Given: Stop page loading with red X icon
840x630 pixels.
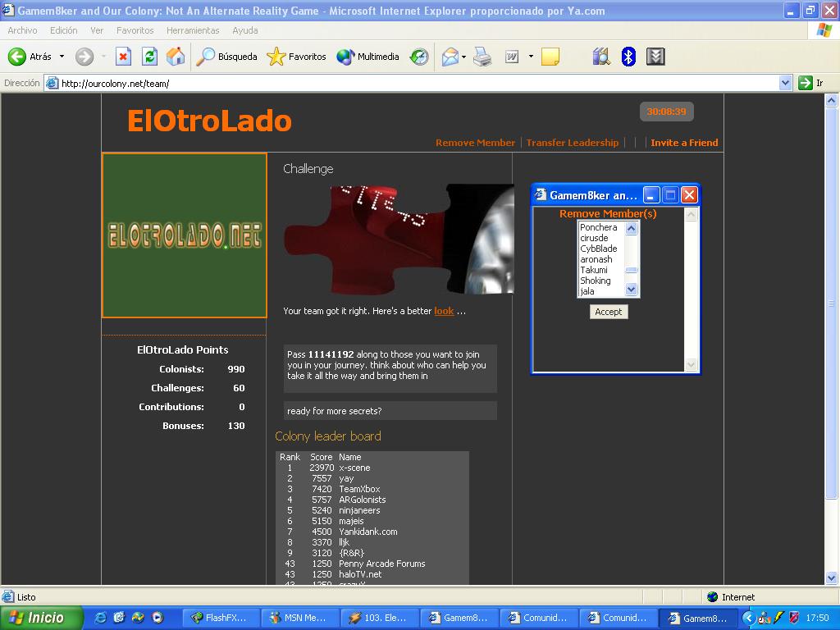Looking at the screenshot, I should (123, 57).
